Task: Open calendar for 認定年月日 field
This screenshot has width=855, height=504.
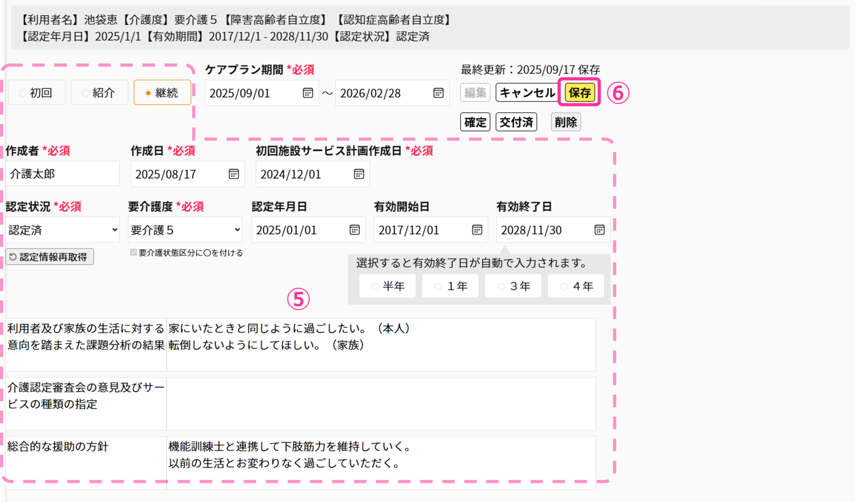Action: (x=354, y=230)
